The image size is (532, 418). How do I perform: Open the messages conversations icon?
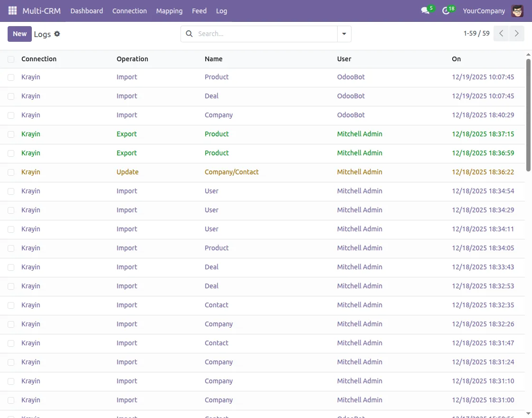tap(424, 10)
